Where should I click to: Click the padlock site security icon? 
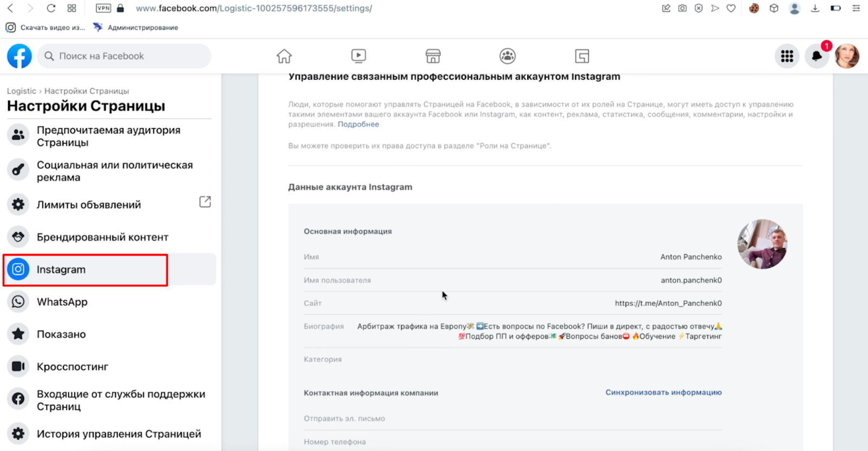tap(120, 8)
